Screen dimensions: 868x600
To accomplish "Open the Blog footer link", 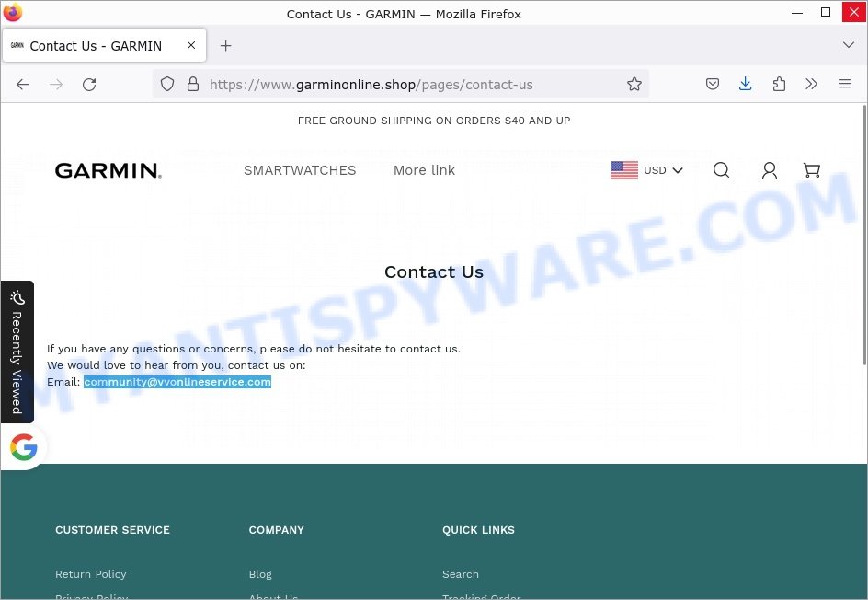I will tap(260, 574).
